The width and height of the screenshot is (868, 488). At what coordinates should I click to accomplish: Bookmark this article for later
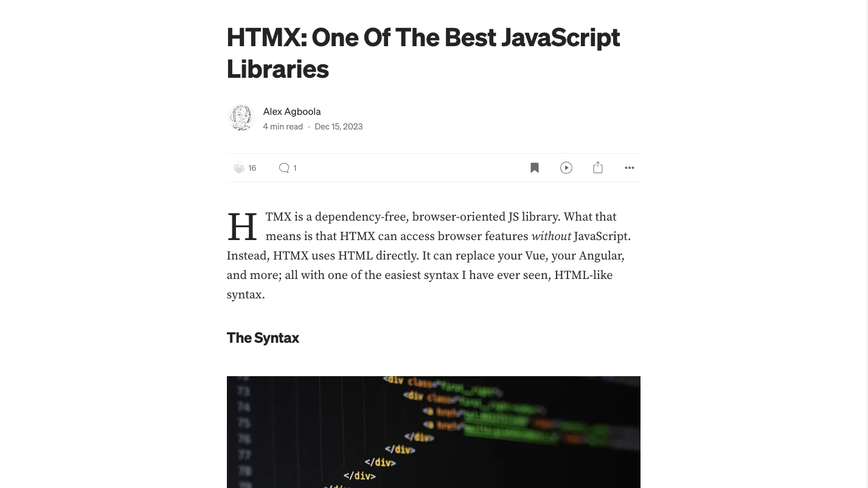[x=534, y=168]
